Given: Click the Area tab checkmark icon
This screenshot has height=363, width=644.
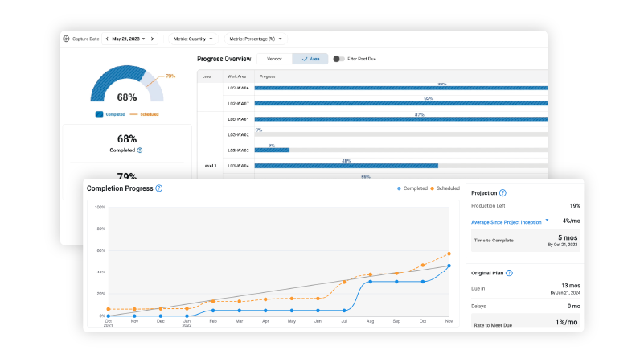Looking at the screenshot, I should point(305,59).
